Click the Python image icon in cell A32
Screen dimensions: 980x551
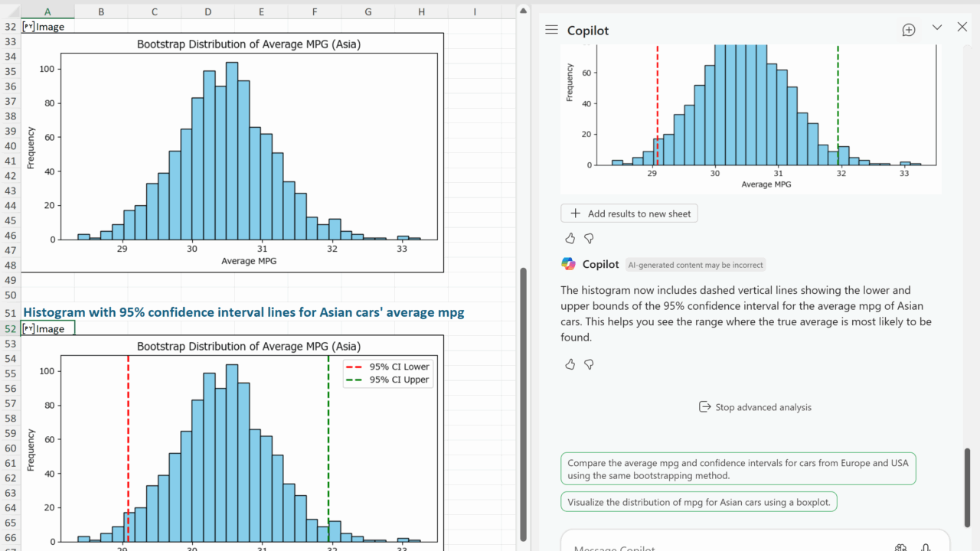pyautogui.click(x=28, y=27)
